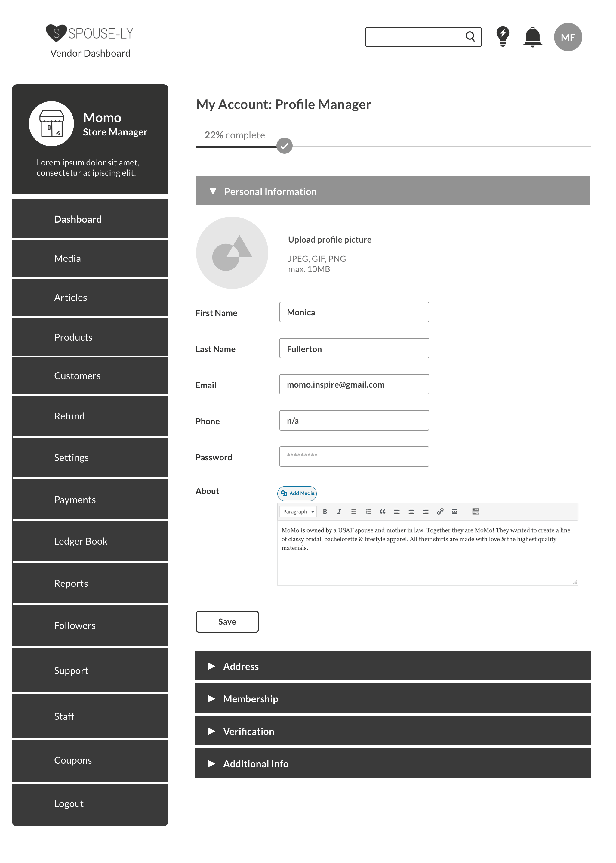Open Products in sidebar
The width and height of the screenshot is (616, 863).
[x=90, y=337]
